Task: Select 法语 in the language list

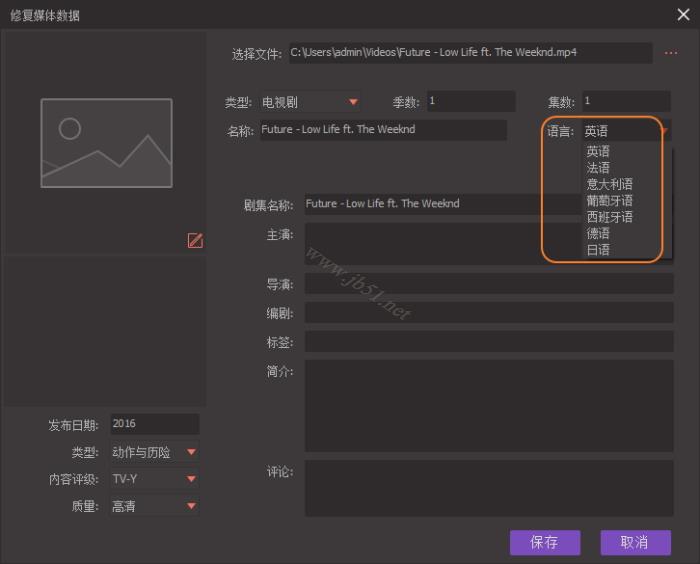Action: tap(598, 168)
